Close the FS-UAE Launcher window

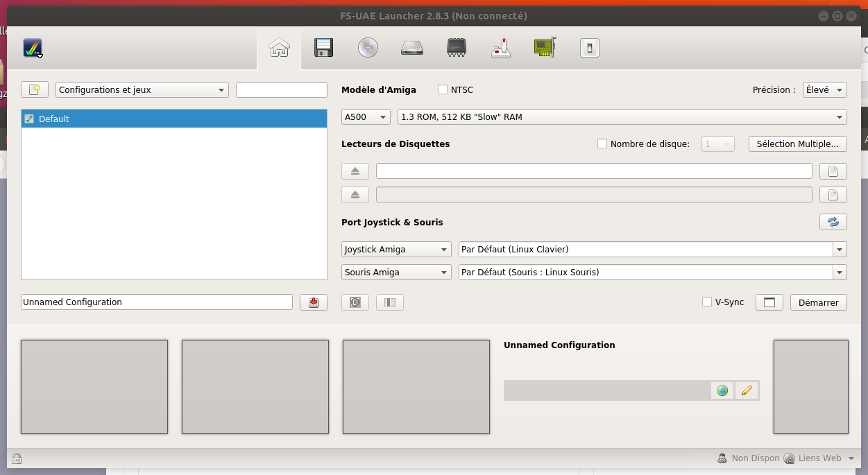pos(852,16)
